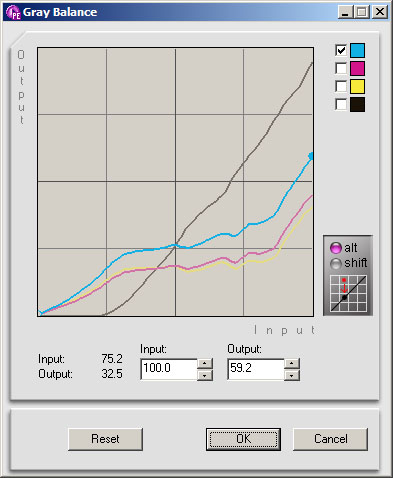
Task: Enable the black channel checkbox
Action: [x=341, y=104]
